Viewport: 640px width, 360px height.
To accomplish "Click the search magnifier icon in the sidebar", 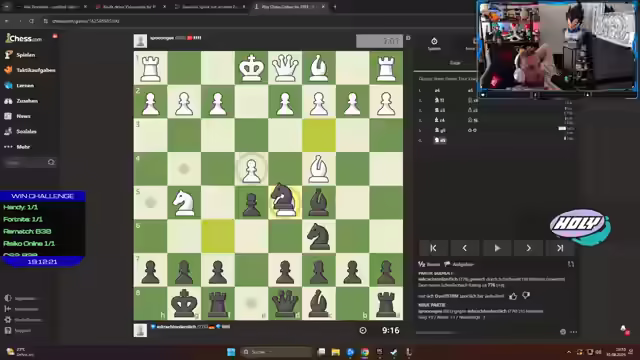I will 51,162.
